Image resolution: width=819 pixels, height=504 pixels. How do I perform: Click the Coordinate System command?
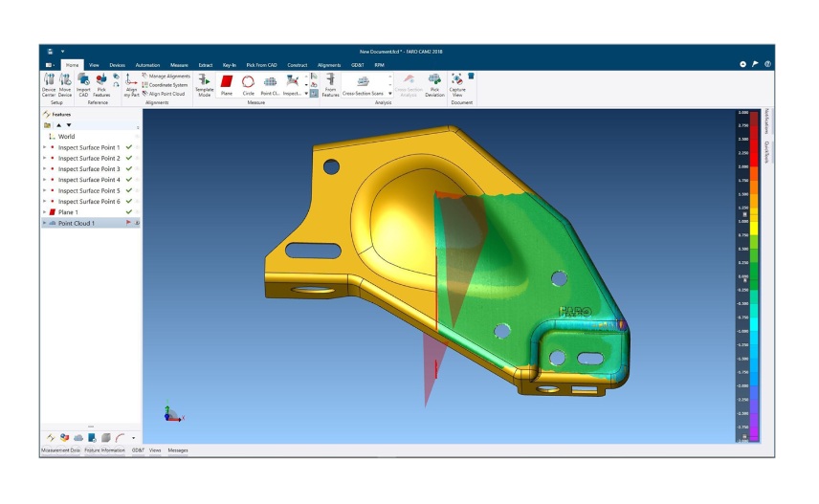tap(165, 84)
